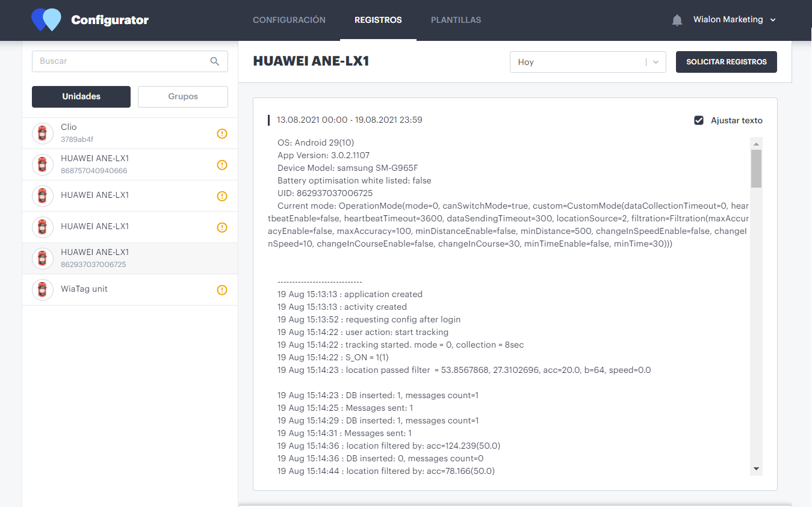Open the Hoy period dropdown
Image resolution: width=812 pixels, height=507 pixels.
588,62
